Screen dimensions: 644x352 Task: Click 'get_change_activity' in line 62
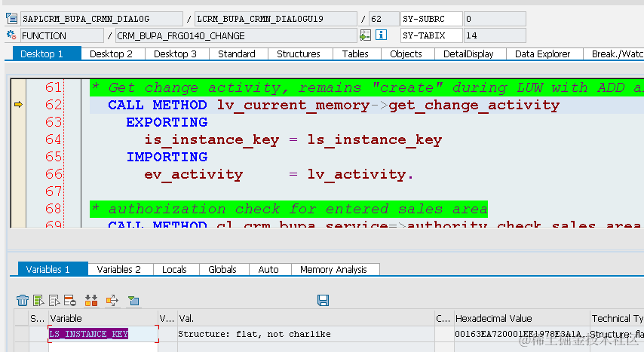[x=474, y=106]
